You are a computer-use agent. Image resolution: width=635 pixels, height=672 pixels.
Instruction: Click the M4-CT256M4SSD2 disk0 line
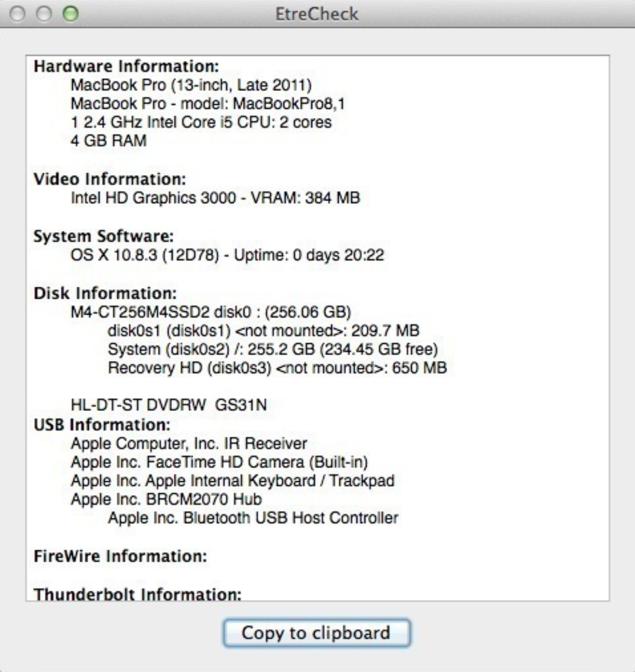pos(211,312)
